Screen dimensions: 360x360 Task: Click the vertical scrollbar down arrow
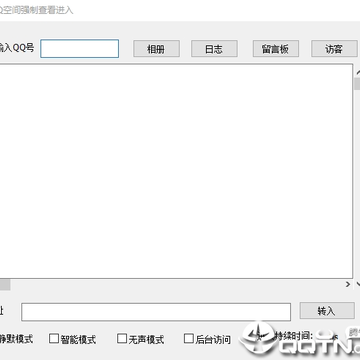click(x=358, y=284)
